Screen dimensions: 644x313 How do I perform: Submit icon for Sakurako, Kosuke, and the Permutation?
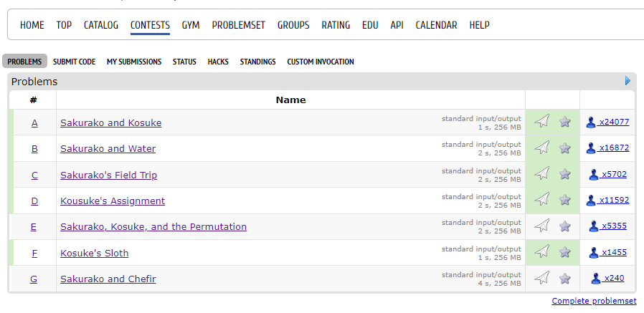[x=542, y=226]
